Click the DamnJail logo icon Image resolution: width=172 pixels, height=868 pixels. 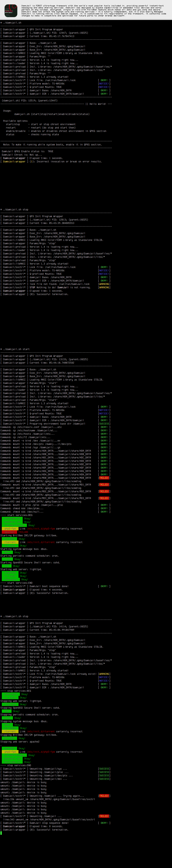[11, 10]
